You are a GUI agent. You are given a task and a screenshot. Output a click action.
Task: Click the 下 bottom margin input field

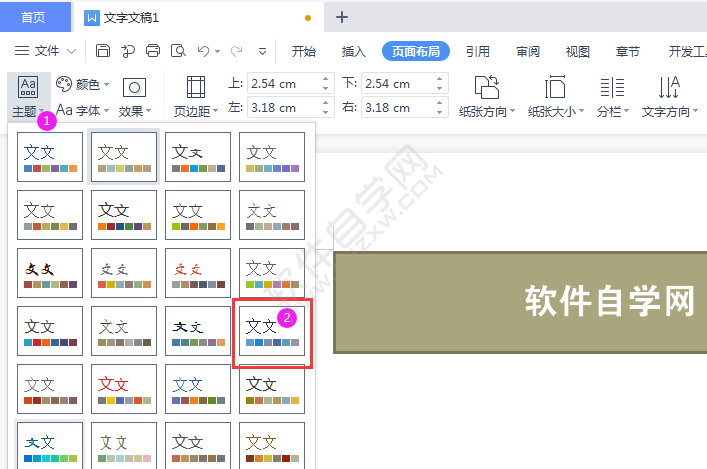[x=398, y=83]
